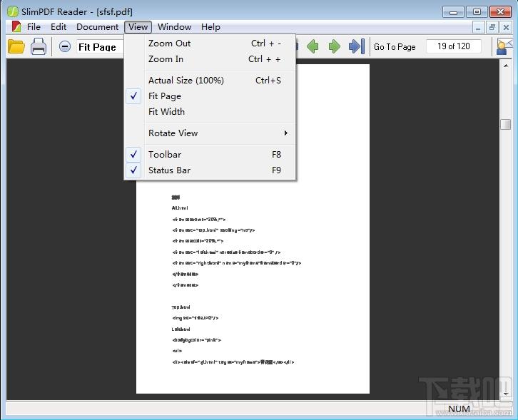Screen dimensions: 518x420
Task: Choose Zoom Out from View menu
Action: pos(210,43)
